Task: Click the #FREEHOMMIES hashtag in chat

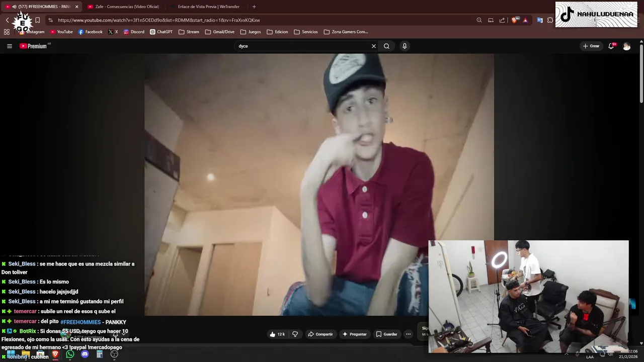Action: pyautogui.click(x=80, y=322)
